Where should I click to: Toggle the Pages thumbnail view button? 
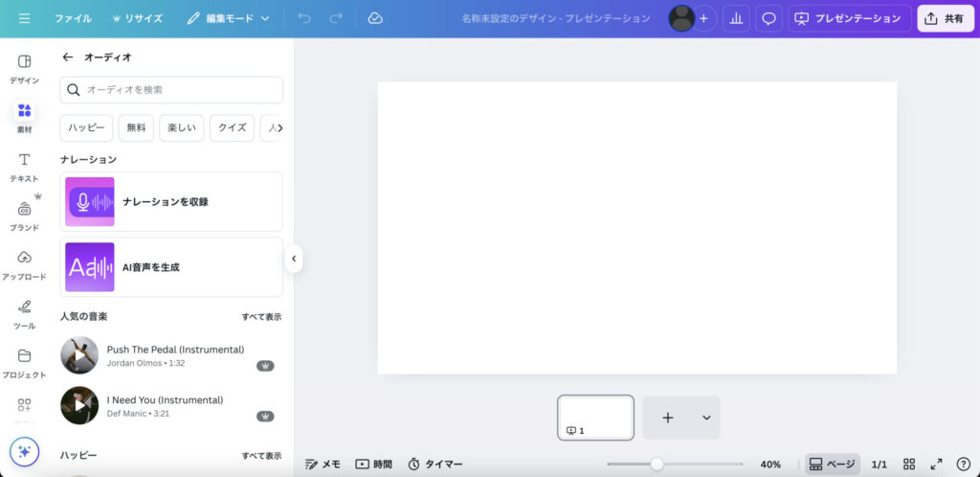832,464
